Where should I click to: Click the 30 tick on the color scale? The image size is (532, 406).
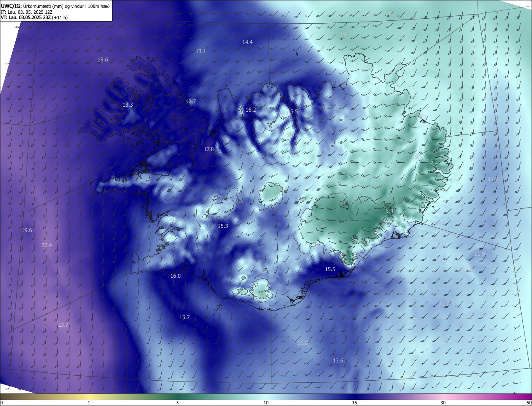pyautogui.click(x=443, y=403)
